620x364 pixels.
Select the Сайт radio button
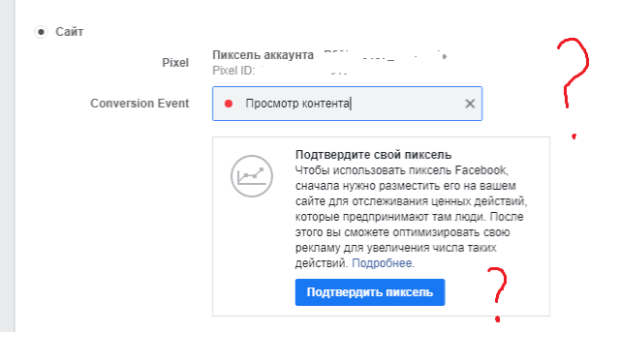tap(41, 32)
